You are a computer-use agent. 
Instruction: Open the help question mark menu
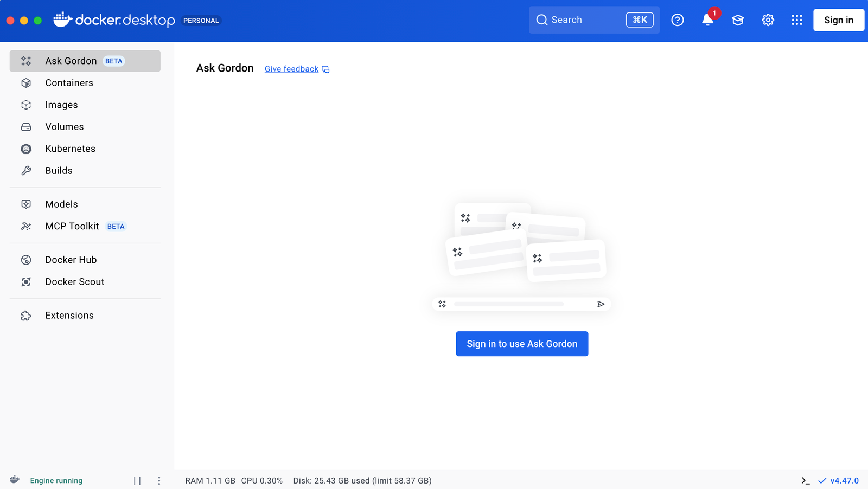click(x=678, y=20)
